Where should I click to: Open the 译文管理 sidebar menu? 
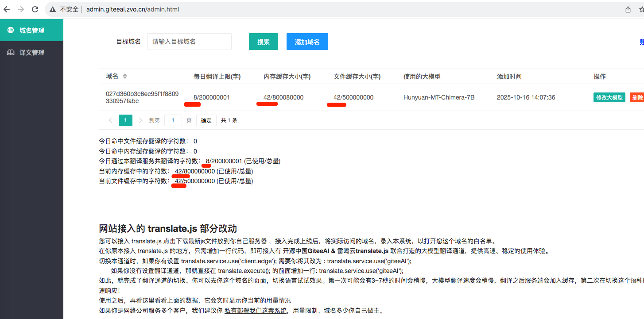tap(31, 53)
